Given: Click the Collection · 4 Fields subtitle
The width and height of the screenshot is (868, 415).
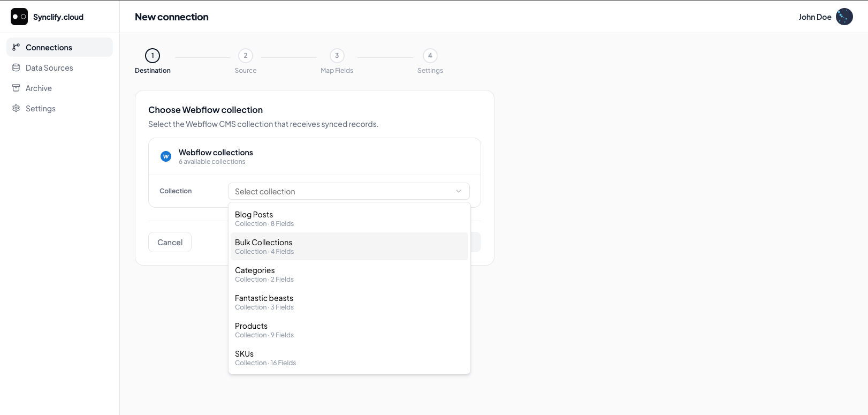Looking at the screenshot, I should [264, 252].
